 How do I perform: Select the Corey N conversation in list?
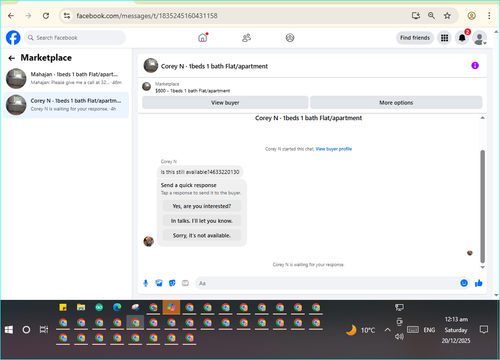tap(66, 105)
